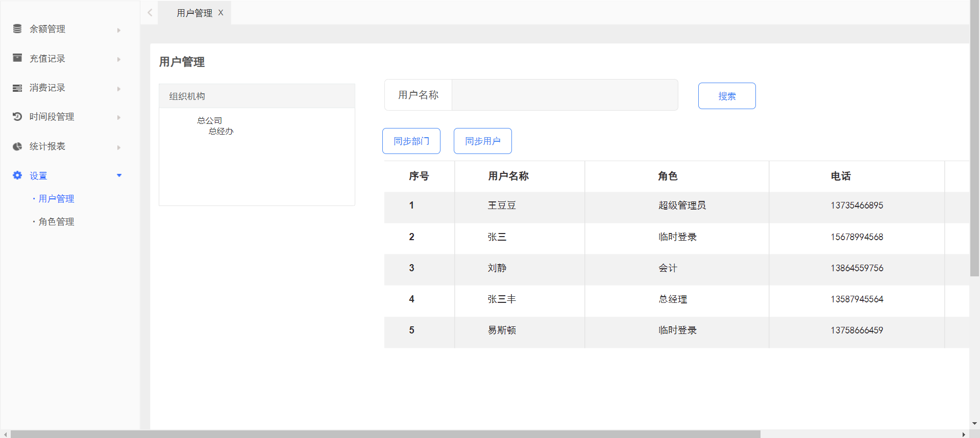Switch to the 用户管理 tab
Viewport: 980px width, 438px height.
pyautogui.click(x=194, y=13)
